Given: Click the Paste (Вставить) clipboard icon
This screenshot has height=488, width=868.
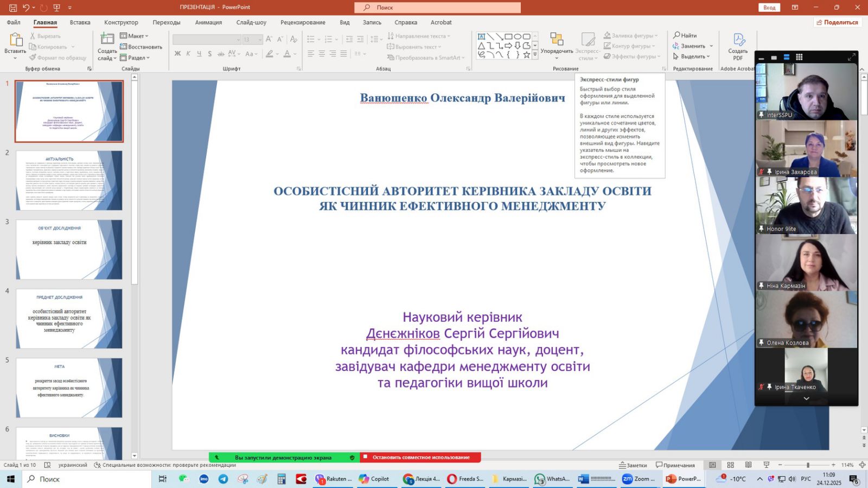Looking at the screenshot, I should [x=15, y=41].
